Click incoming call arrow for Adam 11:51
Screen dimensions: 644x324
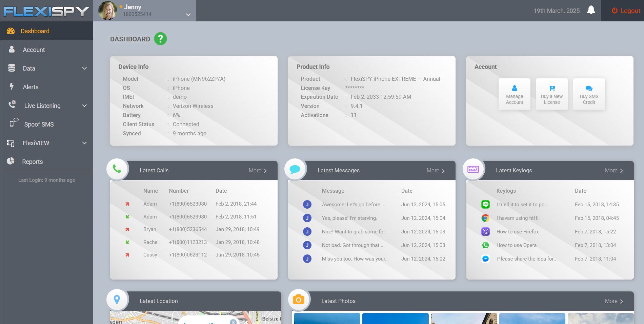pyautogui.click(x=127, y=216)
